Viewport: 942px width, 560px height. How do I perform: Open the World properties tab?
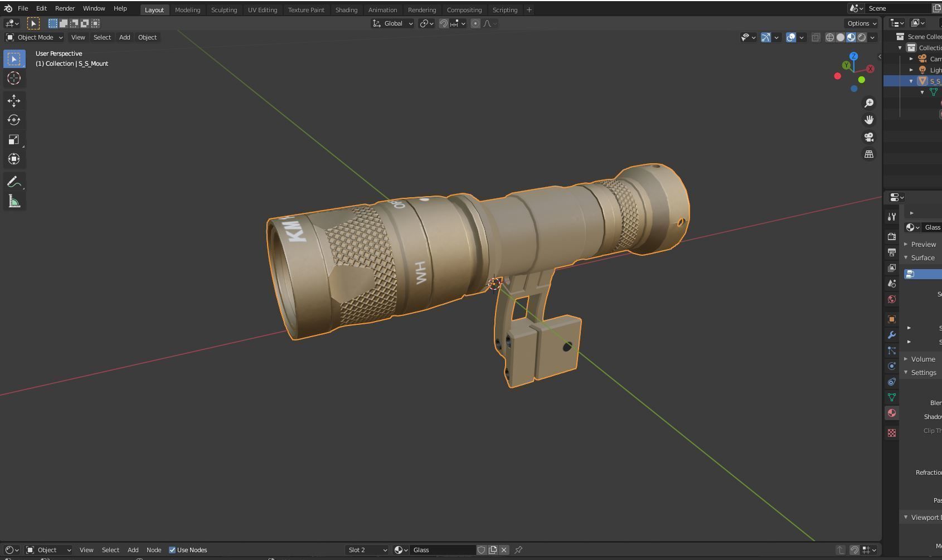(x=892, y=299)
